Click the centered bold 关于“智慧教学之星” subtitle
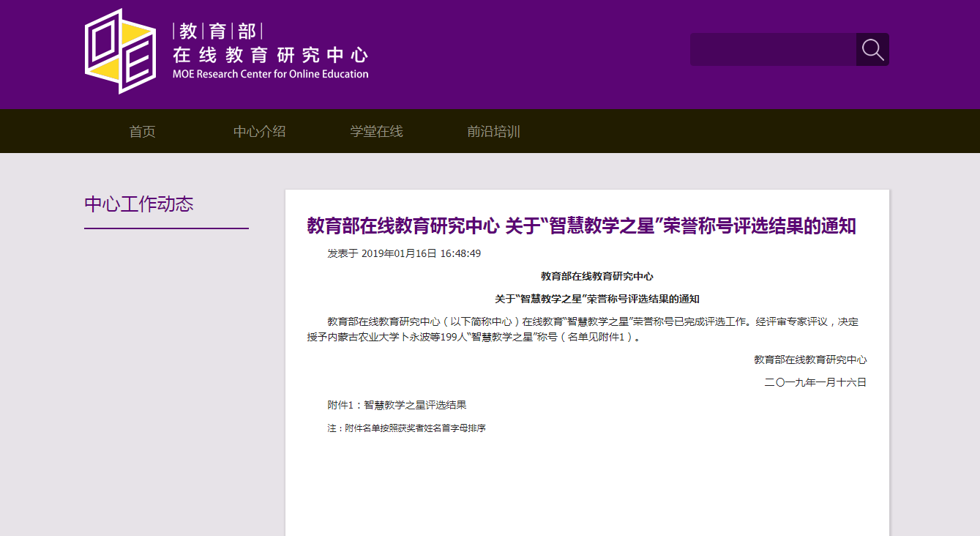This screenshot has width=980, height=536. click(596, 299)
